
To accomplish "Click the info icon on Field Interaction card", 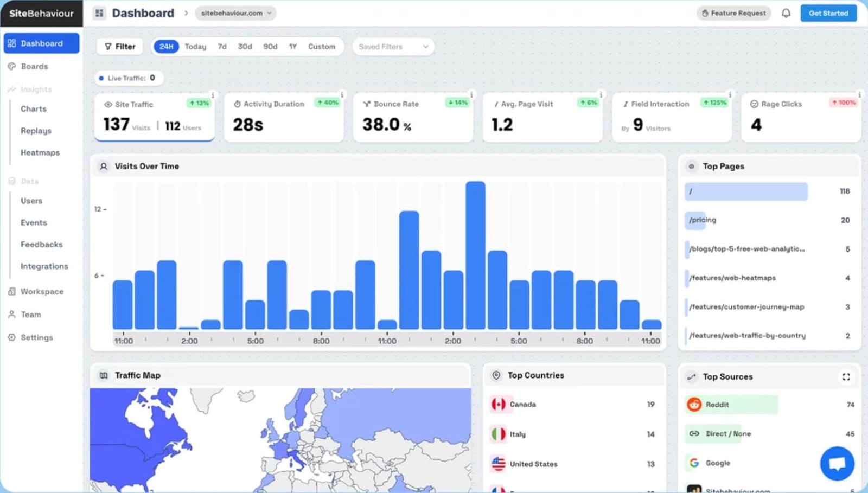I will [x=730, y=95].
